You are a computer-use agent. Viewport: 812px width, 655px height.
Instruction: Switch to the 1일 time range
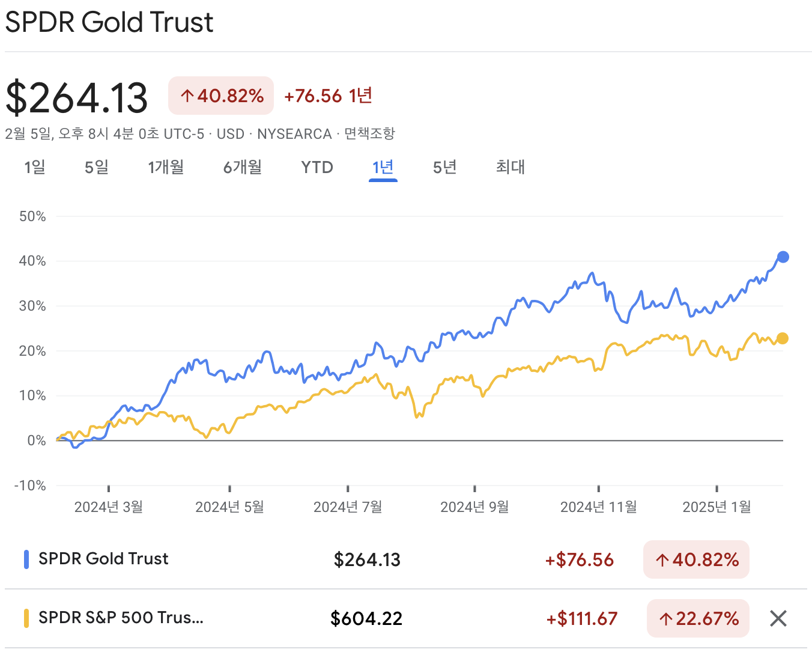[34, 168]
